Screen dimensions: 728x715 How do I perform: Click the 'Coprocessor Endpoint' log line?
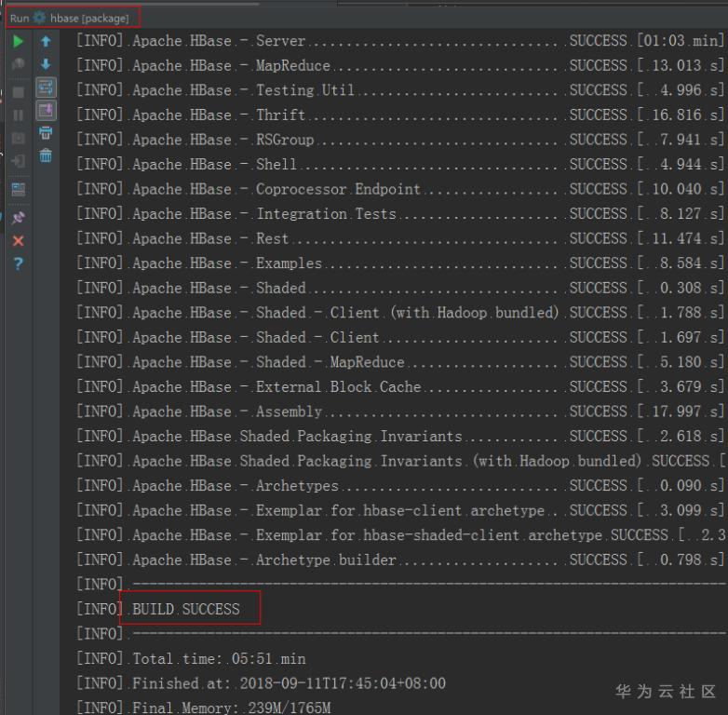[x=400, y=189]
